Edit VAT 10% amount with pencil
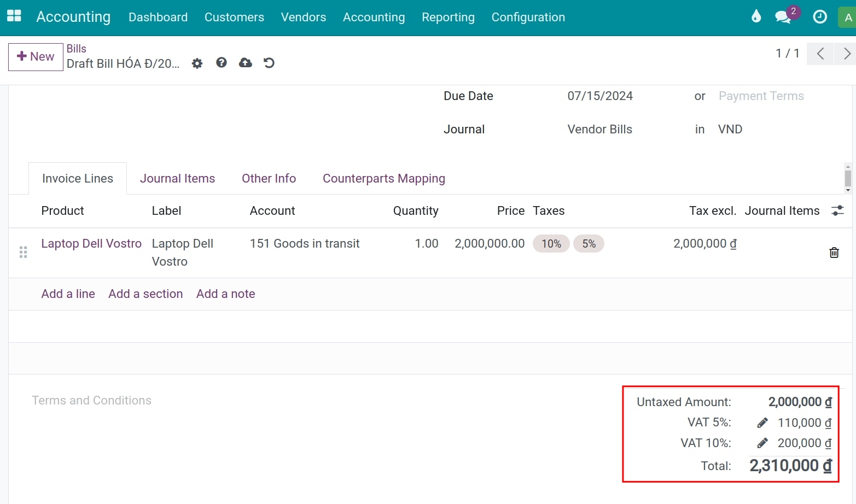Screen dimensions: 856x504 [762, 443]
